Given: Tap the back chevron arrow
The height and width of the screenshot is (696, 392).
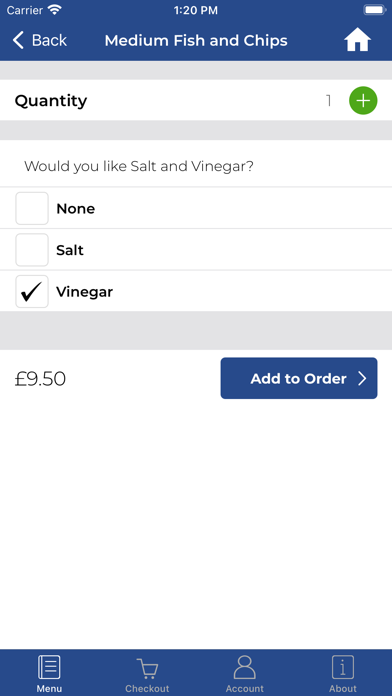Looking at the screenshot, I should (18, 40).
